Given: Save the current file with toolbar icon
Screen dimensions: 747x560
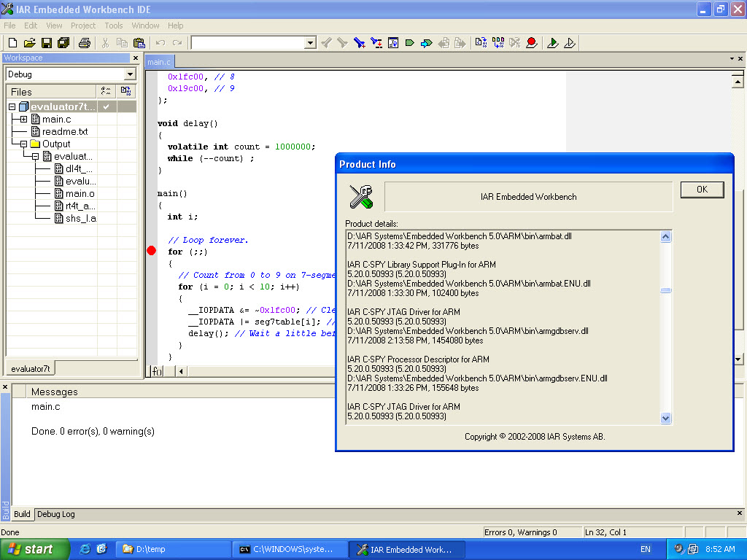Looking at the screenshot, I should [x=46, y=43].
